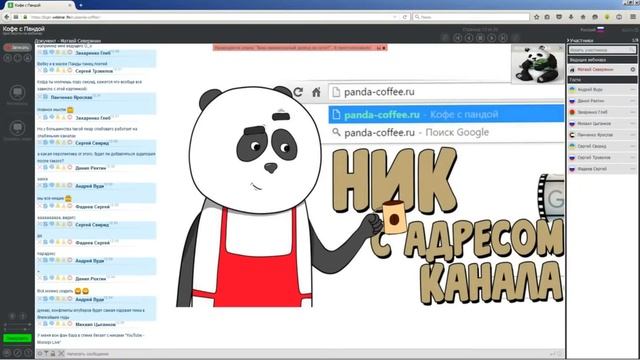Open the emoticon icon in chat input bar
The image size is (640, 360).
click(x=40, y=353)
